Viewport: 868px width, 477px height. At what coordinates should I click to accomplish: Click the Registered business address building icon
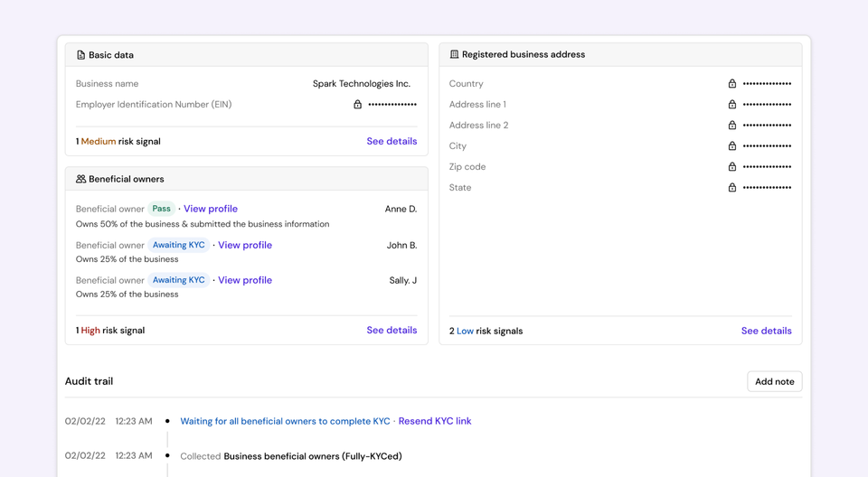click(454, 54)
